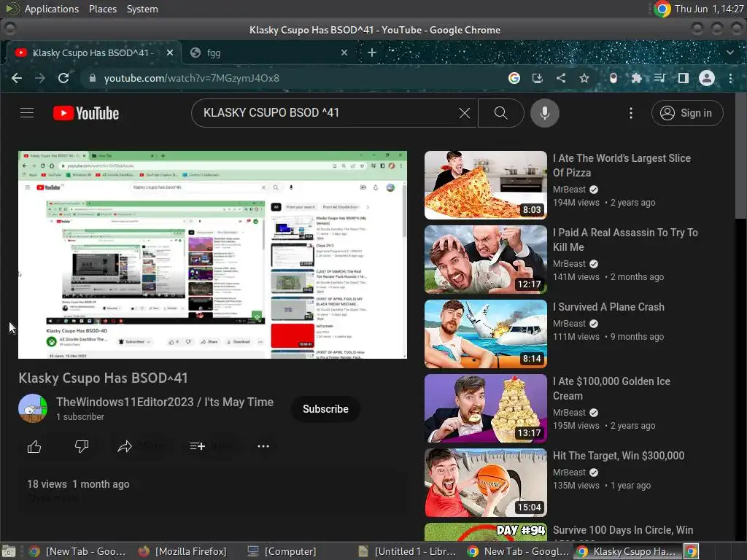Switch to Computer taskbar window

pyautogui.click(x=282, y=551)
